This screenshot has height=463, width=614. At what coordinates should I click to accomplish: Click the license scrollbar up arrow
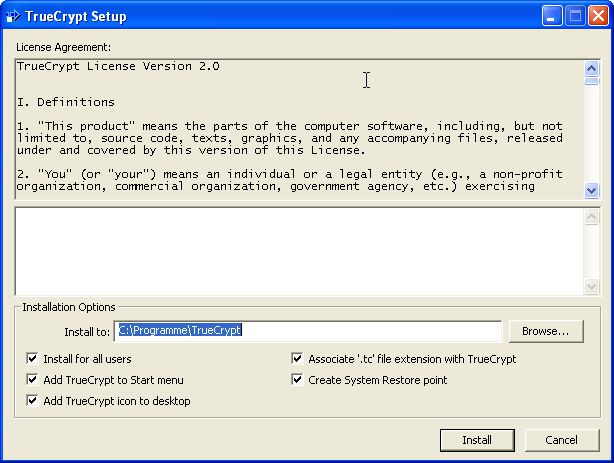[591, 69]
